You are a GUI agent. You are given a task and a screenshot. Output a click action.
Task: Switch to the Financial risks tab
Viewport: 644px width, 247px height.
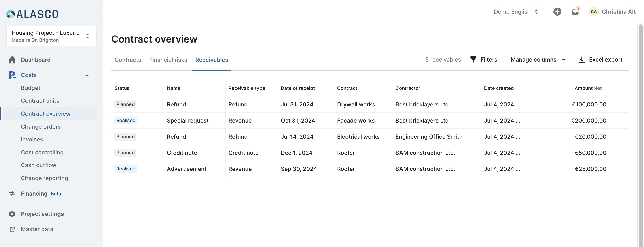click(x=168, y=60)
